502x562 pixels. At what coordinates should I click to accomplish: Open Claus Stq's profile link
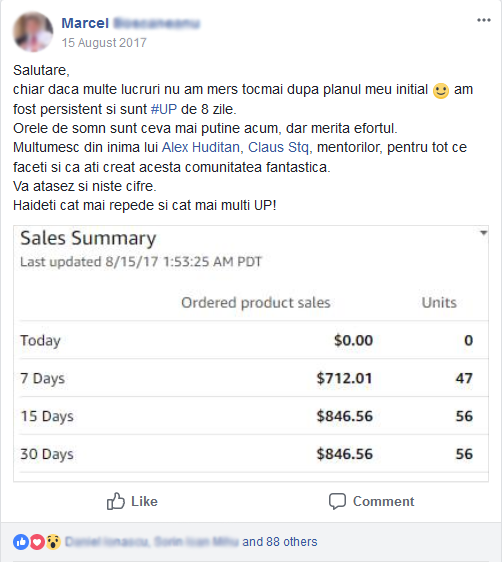[278, 148]
